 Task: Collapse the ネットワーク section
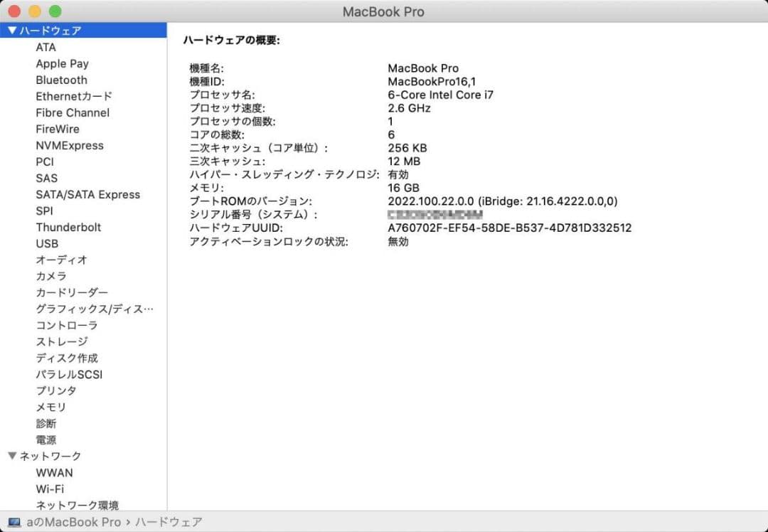11,456
